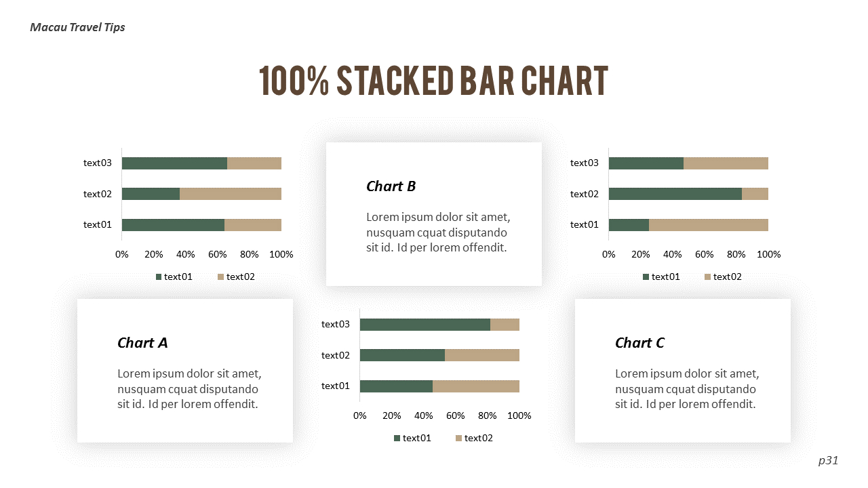This screenshot has height=488, width=868.
Task: Select the body text under Chart C heading
Action: [x=687, y=389]
